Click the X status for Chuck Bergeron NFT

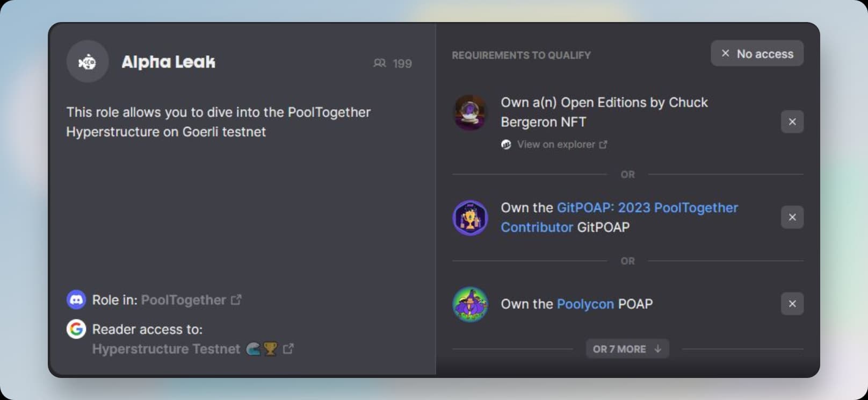tap(792, 122)
